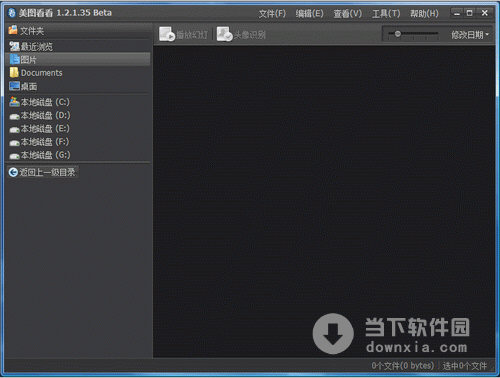Open 本地磁盘 (G:) drive label
The width and height of the screenshot is (500, 378).
click(x=45, y=155)
